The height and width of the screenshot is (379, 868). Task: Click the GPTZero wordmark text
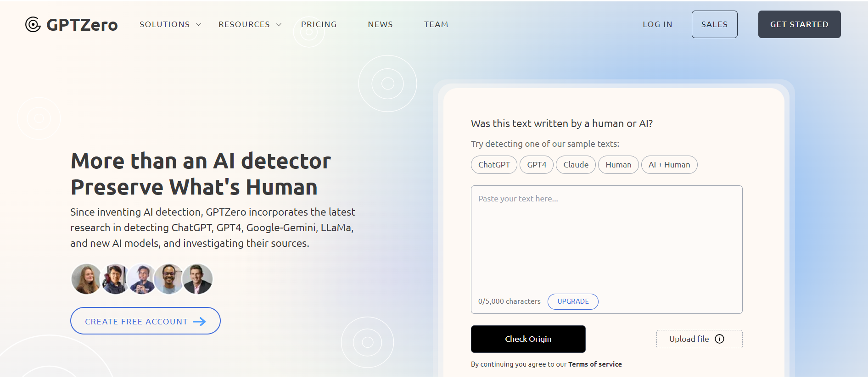tap(82, 25)
